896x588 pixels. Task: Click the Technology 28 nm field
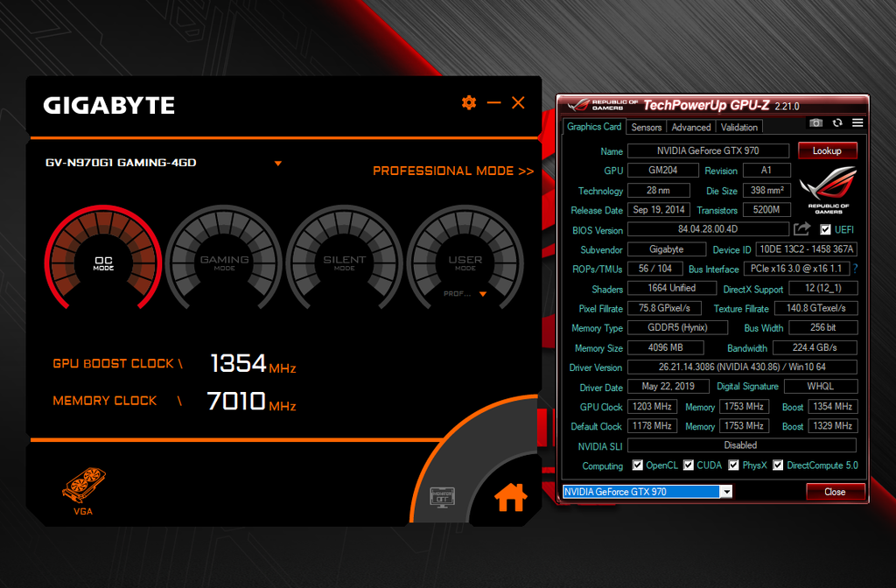[659, 190]
